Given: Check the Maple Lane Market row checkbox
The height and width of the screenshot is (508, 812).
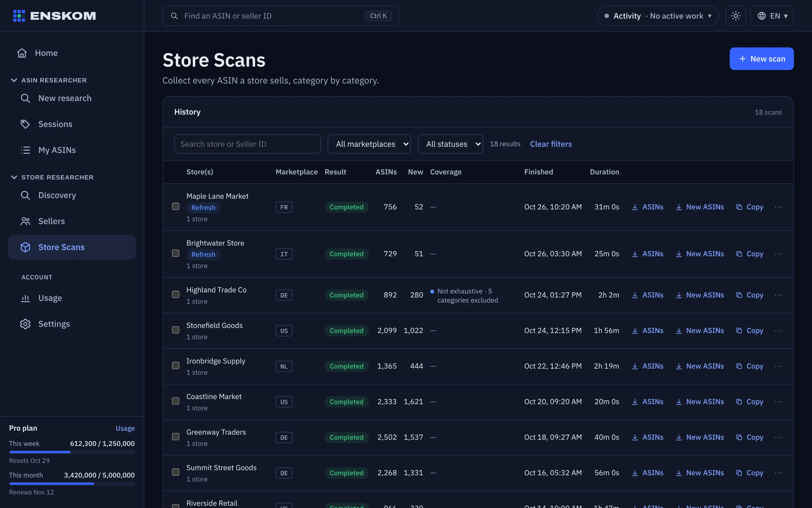Looking at the screenshot, I should coord(175,206).
